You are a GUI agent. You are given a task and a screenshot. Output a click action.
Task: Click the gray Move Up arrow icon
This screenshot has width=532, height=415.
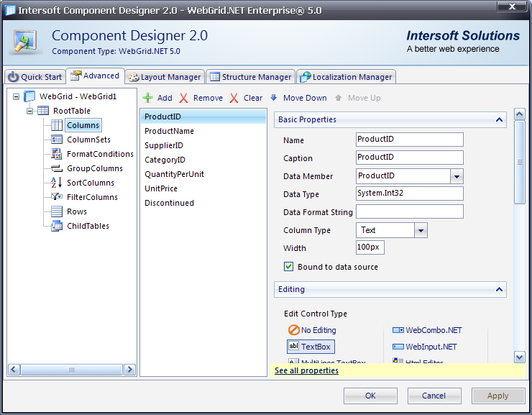338,98
